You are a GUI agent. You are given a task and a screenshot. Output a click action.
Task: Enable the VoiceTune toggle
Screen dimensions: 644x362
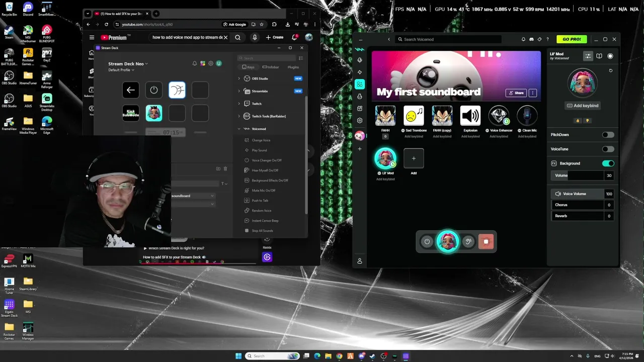click(x=608, y=149)
